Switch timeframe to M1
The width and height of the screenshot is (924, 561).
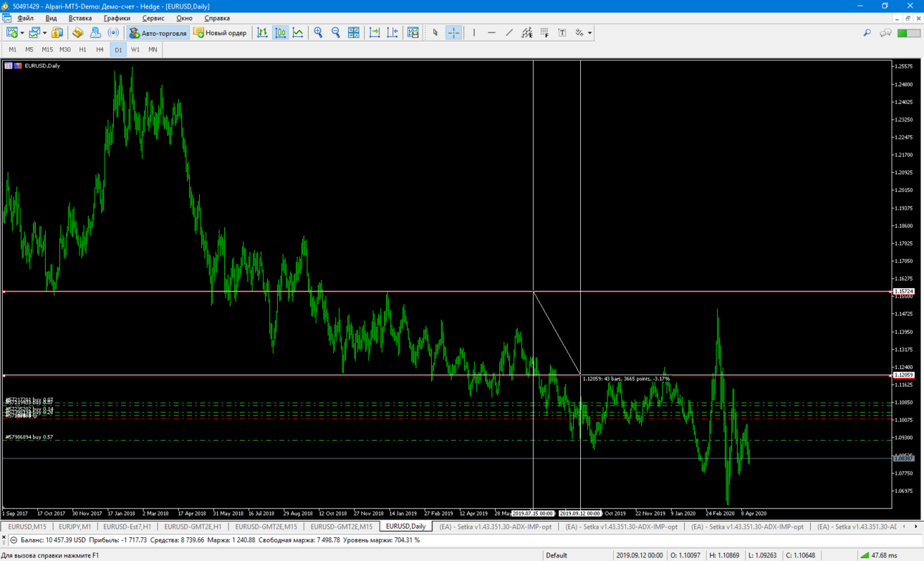pos(12,49)
